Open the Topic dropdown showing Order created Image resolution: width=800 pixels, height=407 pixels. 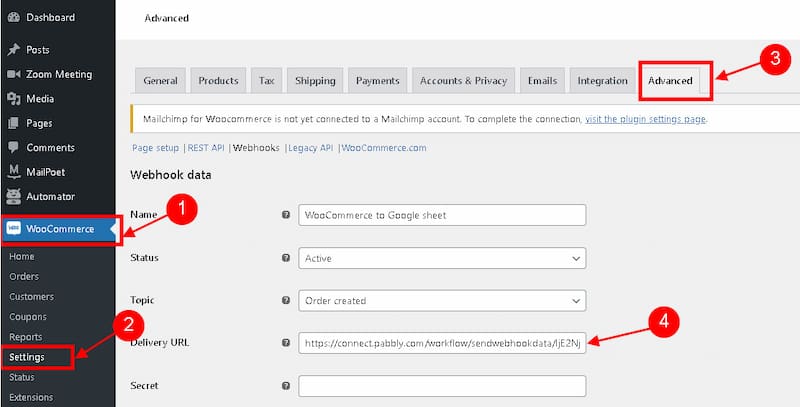442,301
